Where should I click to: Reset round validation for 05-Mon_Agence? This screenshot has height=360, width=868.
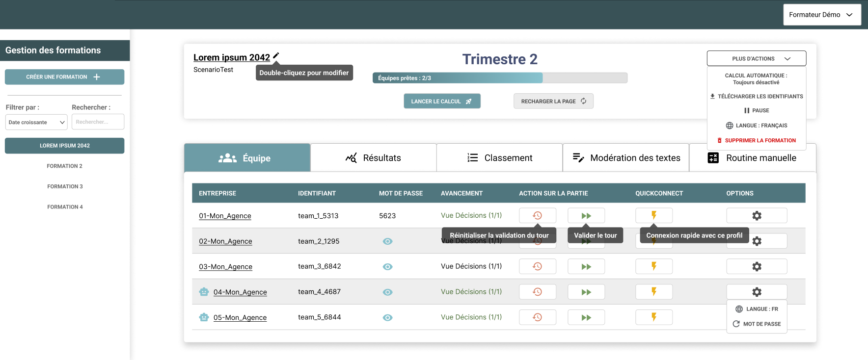[538, 317]
